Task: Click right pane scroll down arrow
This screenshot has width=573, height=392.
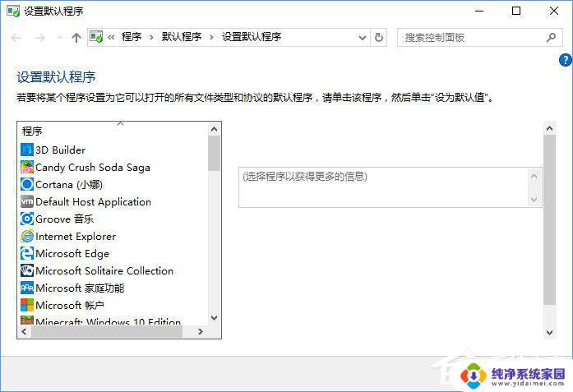Action: click(x=549, y=333)
